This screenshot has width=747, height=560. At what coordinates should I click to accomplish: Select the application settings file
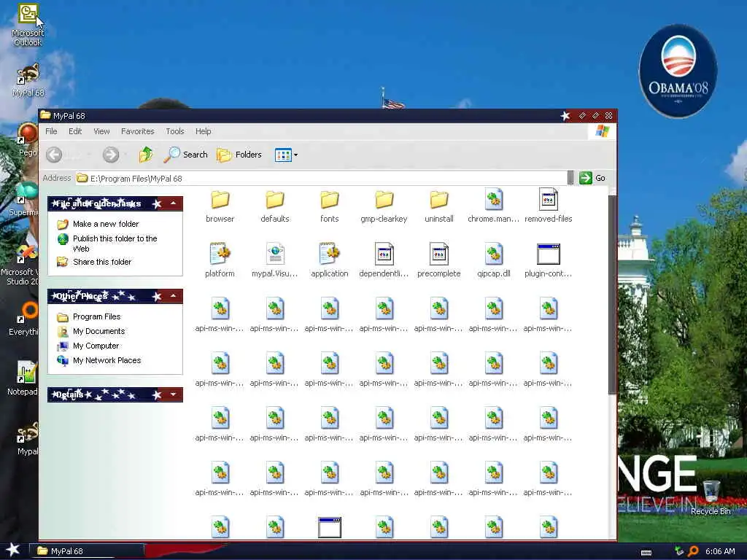pyautogui.click(x=330, y=260)
